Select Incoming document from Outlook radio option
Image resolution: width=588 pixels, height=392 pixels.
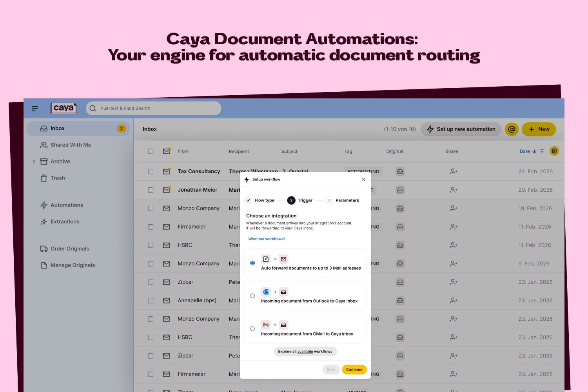[x=252, y=296]
